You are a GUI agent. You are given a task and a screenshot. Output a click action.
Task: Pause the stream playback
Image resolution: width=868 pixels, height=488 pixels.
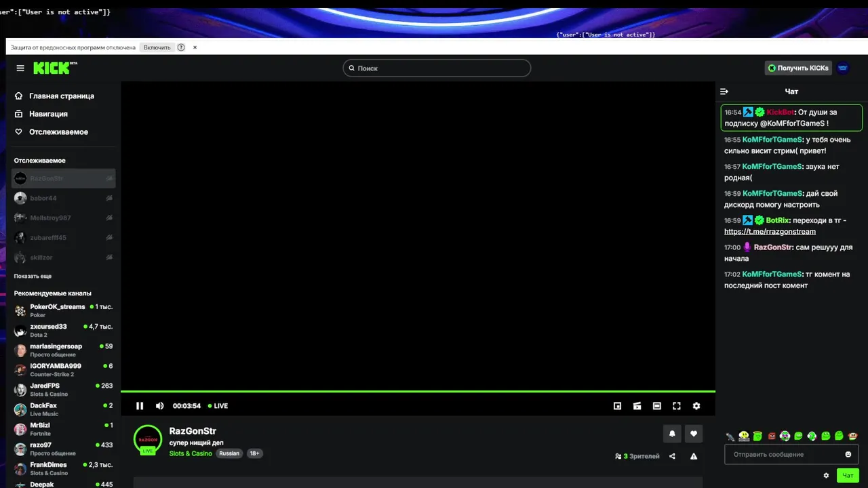140,406
